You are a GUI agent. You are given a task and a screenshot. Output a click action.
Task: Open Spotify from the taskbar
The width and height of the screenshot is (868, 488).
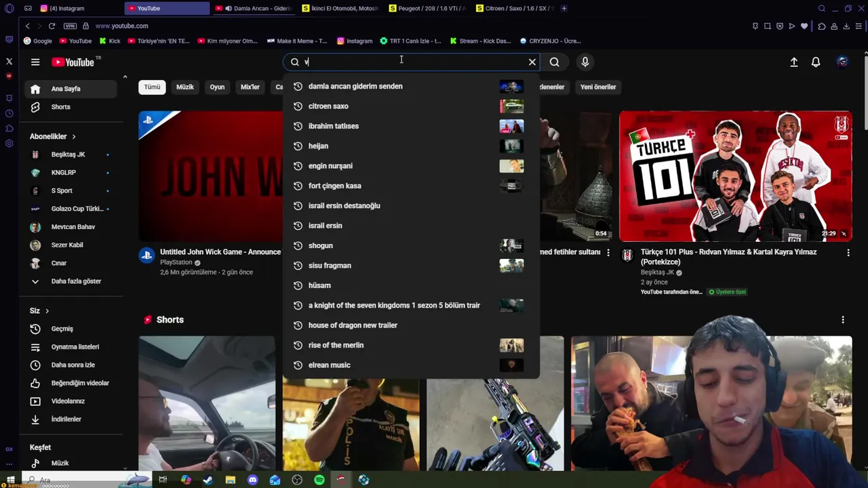319,480
